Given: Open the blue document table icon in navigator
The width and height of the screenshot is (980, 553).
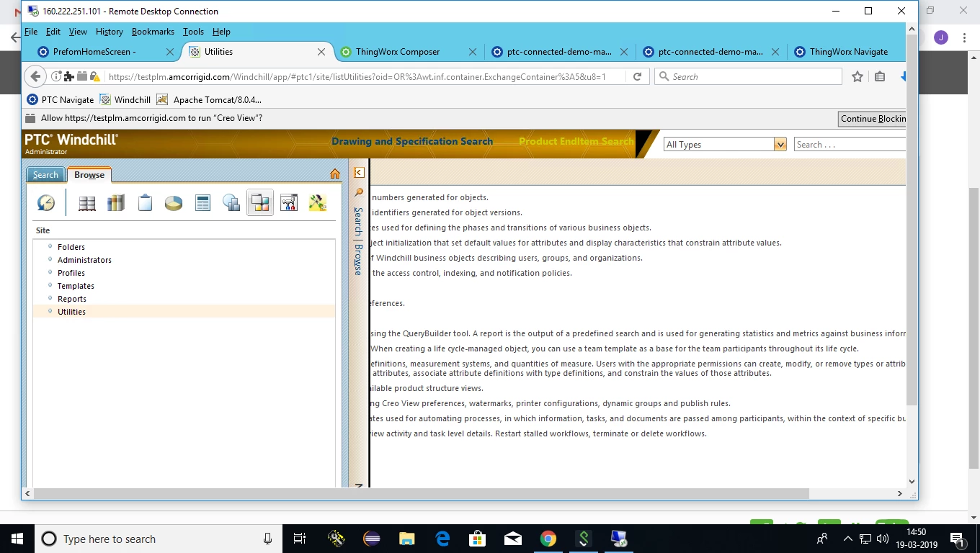Looking at the screenshot, I should 202,203.
